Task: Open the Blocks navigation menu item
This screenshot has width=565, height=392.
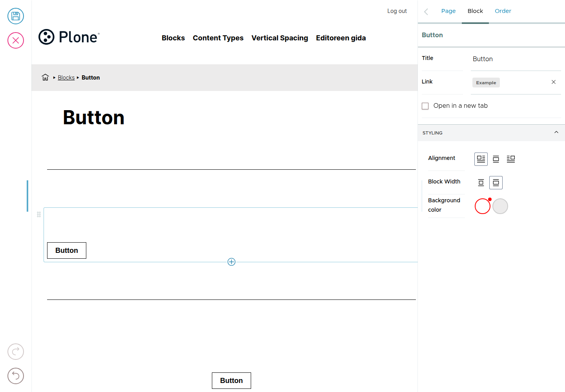Action: tap(173, 38)
